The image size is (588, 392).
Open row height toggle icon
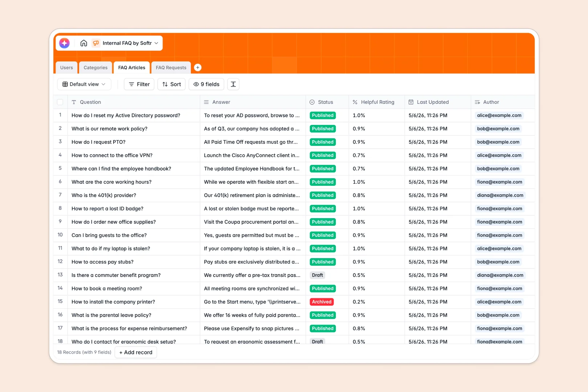(x=233, y=84)
